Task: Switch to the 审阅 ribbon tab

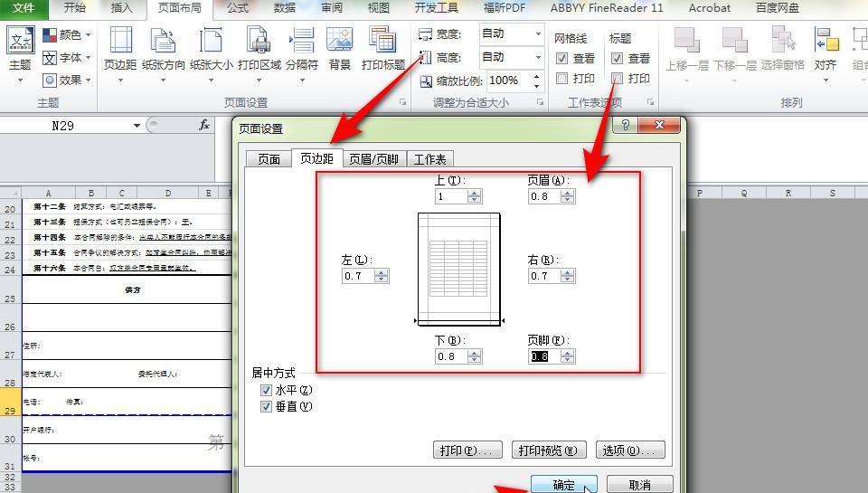Action: coord(332,8)
